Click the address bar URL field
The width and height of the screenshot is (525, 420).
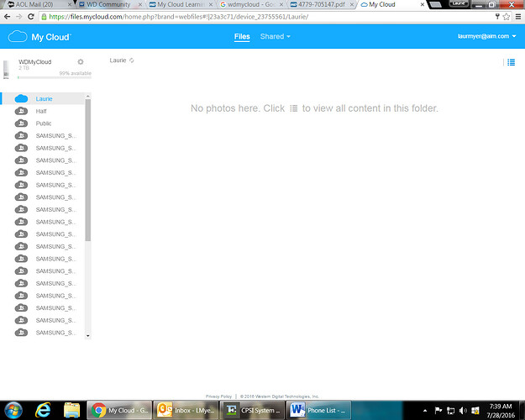tap(266, 17)
